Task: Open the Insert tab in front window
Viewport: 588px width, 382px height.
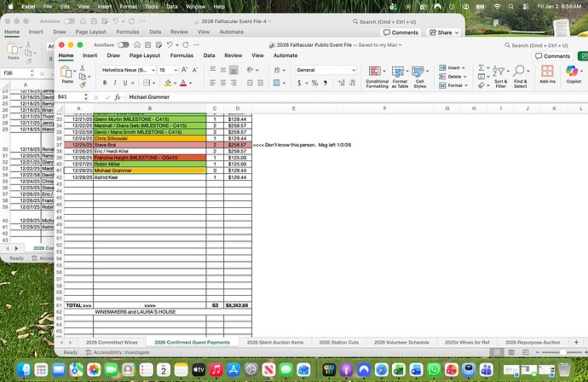Action: 89,55
